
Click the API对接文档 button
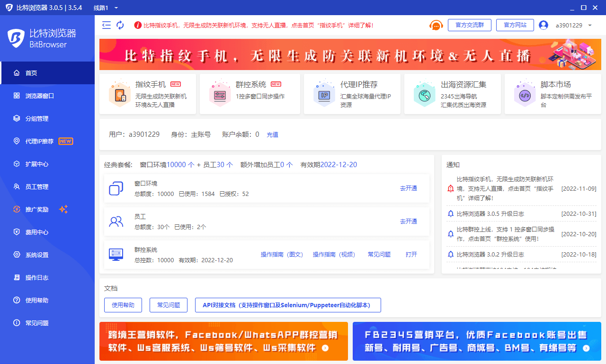tap(288, 305)
